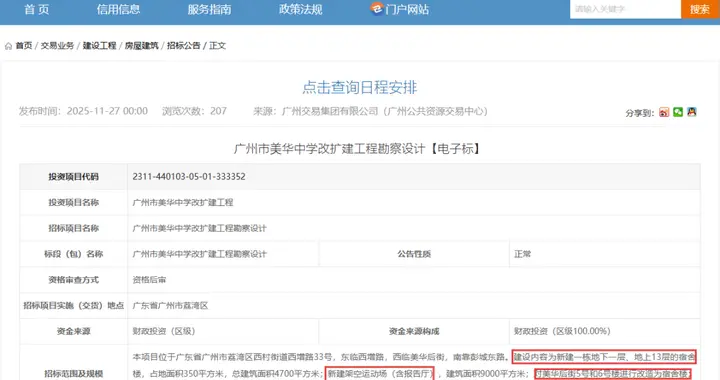
Task: Click the 投资项目代码 label cell
Action: point(73,176)
